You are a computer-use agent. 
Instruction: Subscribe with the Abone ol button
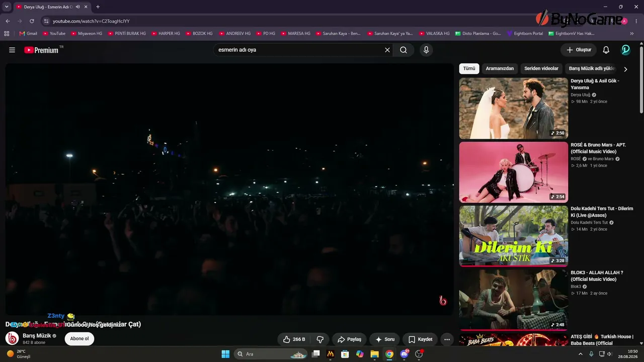coord(79,339)
